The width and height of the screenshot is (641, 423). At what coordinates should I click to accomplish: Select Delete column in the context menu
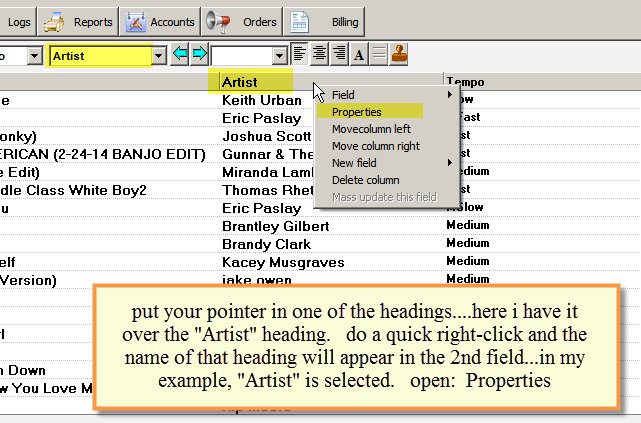click(365, 180)
